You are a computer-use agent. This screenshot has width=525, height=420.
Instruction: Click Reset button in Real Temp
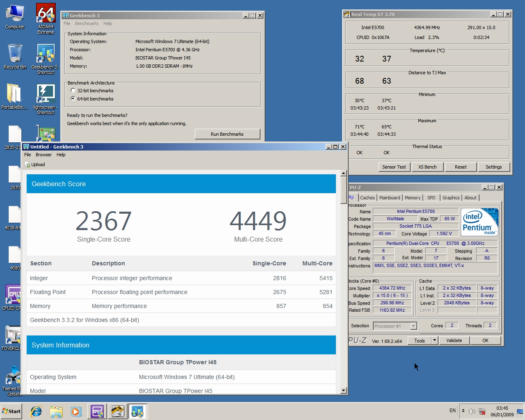tap(461, 167)
